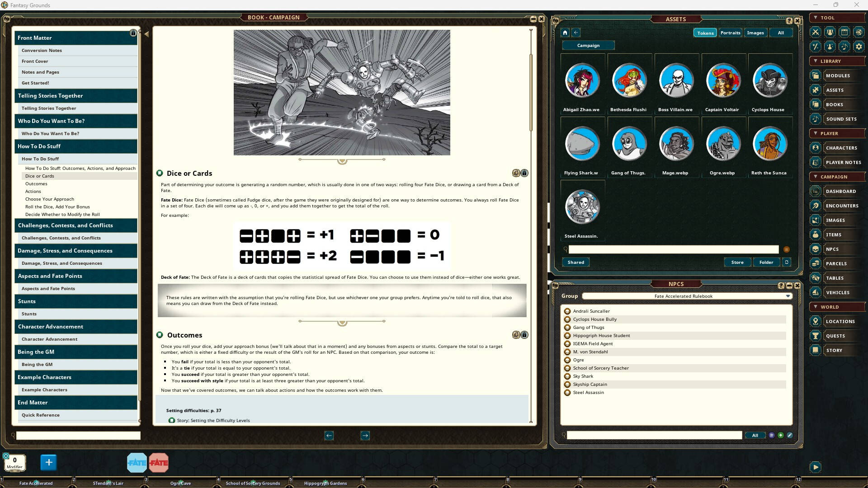The width and height of the screenshot is (868, 488).
Task: Select Fate Accelerated hotbar slot
Action: point(36,483)
